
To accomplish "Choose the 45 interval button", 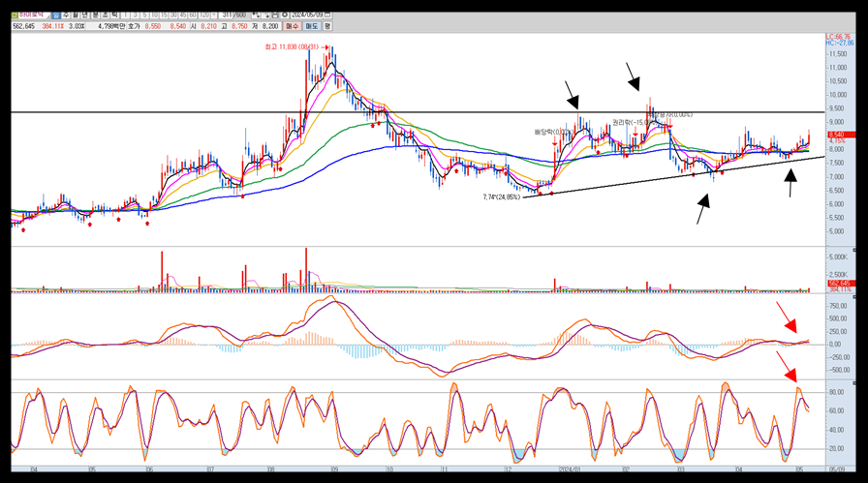I will click(x=183, y=15).
